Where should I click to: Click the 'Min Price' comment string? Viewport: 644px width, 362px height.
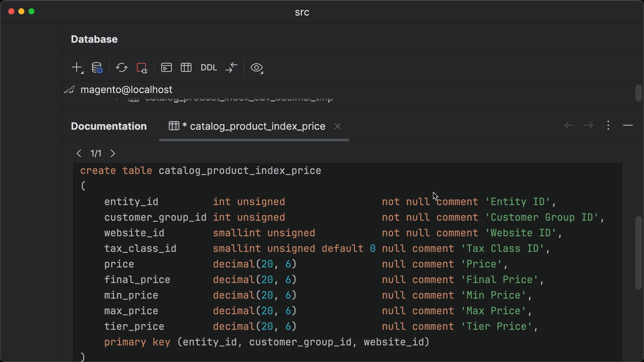pos(493,295)
